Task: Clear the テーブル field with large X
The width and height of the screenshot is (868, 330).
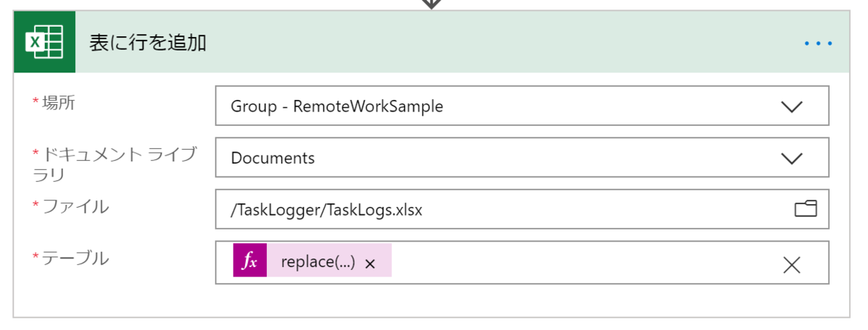Action: (792, 265)
